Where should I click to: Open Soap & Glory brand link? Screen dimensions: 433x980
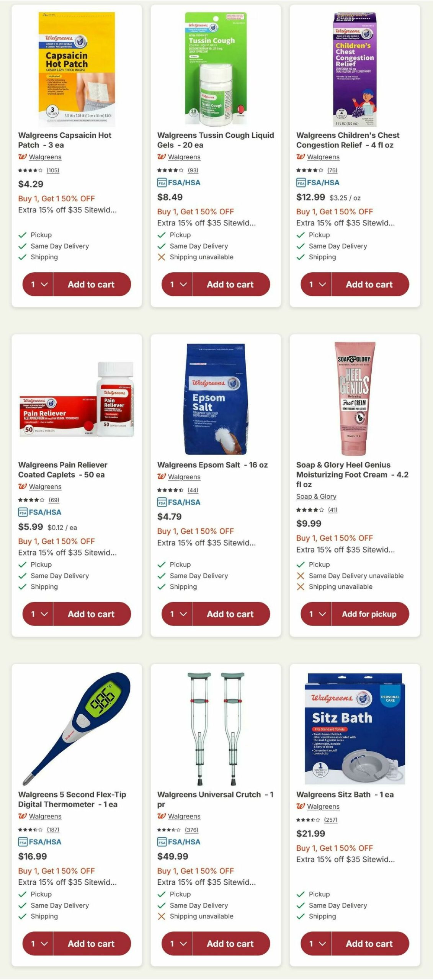tap(316, 497)
